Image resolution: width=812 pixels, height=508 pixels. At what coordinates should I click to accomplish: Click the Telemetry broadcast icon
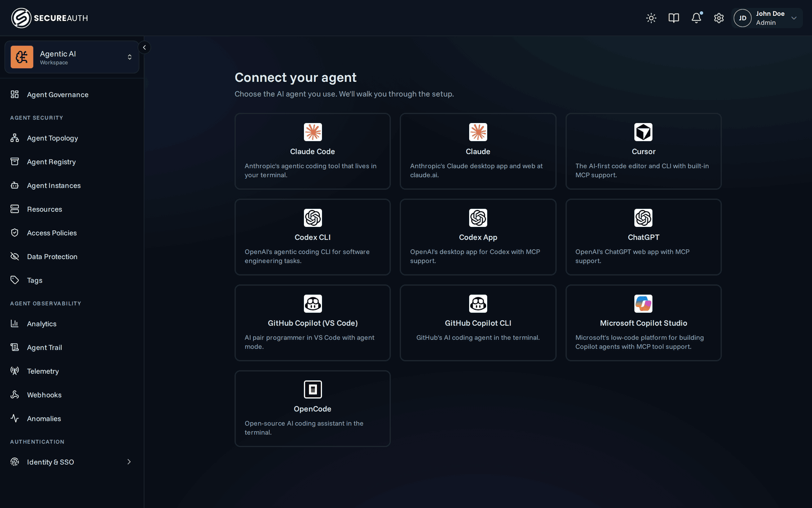pyautogui.click(x=15, y=371)
